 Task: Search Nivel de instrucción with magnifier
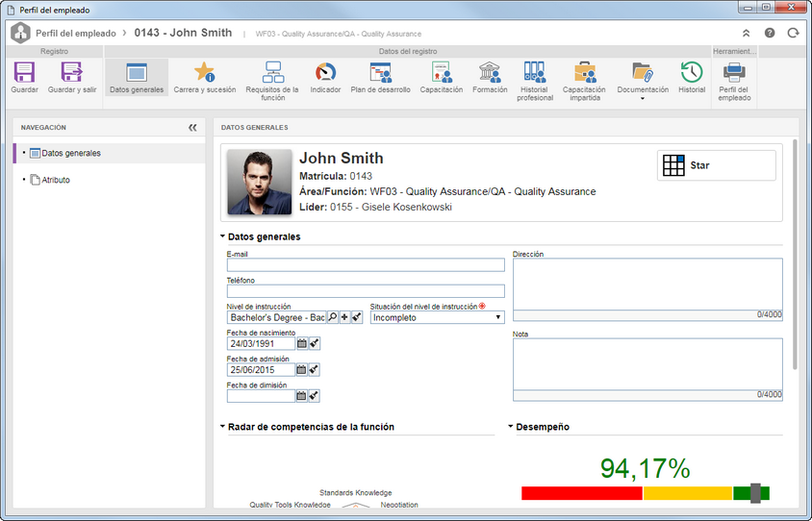[333, 317]
